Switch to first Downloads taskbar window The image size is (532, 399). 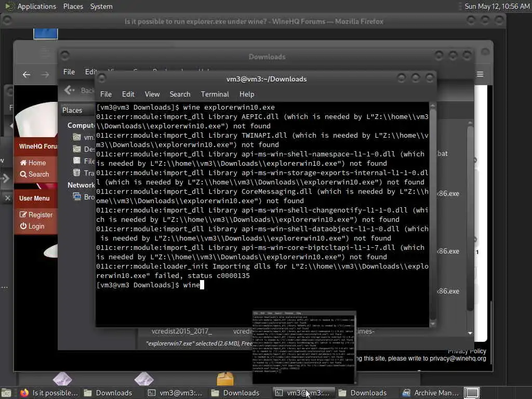pyautogui.click(x=108, y=393)
